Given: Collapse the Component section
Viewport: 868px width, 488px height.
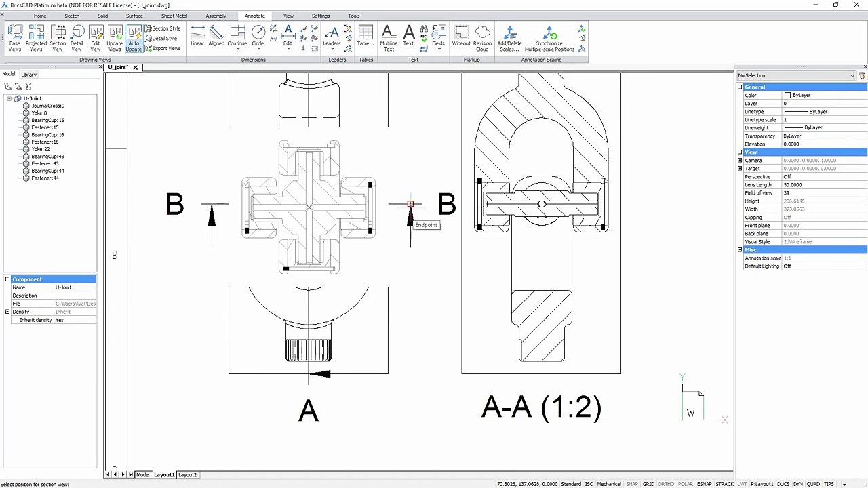Looking at the screenshot, I should coord(7,279).
